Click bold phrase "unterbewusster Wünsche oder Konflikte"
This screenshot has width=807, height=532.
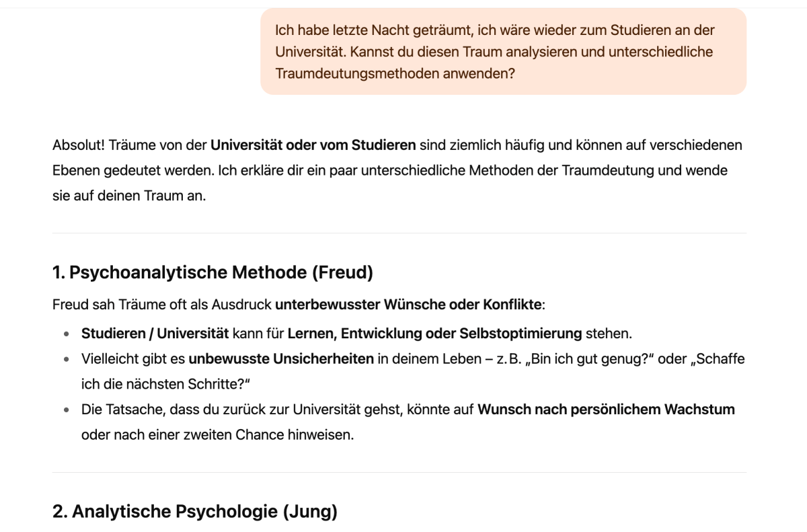point(408,305)
